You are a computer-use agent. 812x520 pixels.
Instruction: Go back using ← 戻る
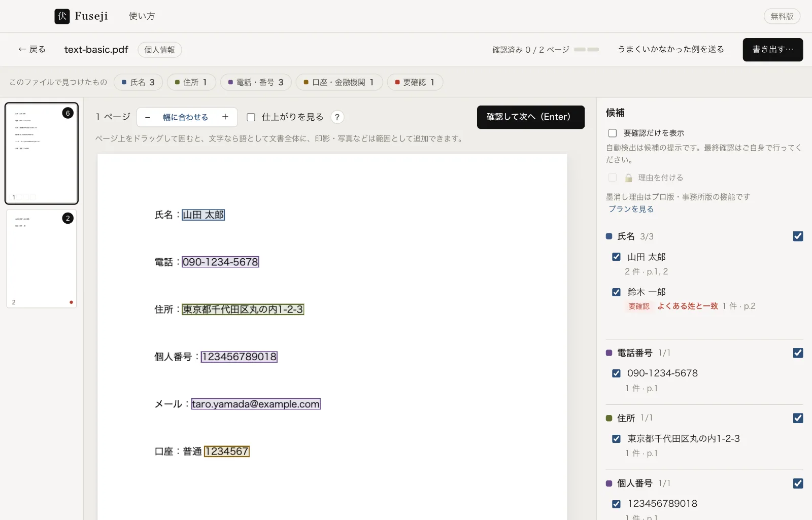(x=31, y=49)
